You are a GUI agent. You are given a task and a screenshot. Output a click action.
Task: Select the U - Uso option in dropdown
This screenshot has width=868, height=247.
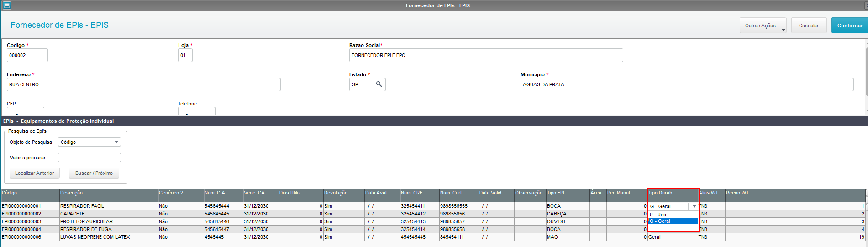coord(673,215)
